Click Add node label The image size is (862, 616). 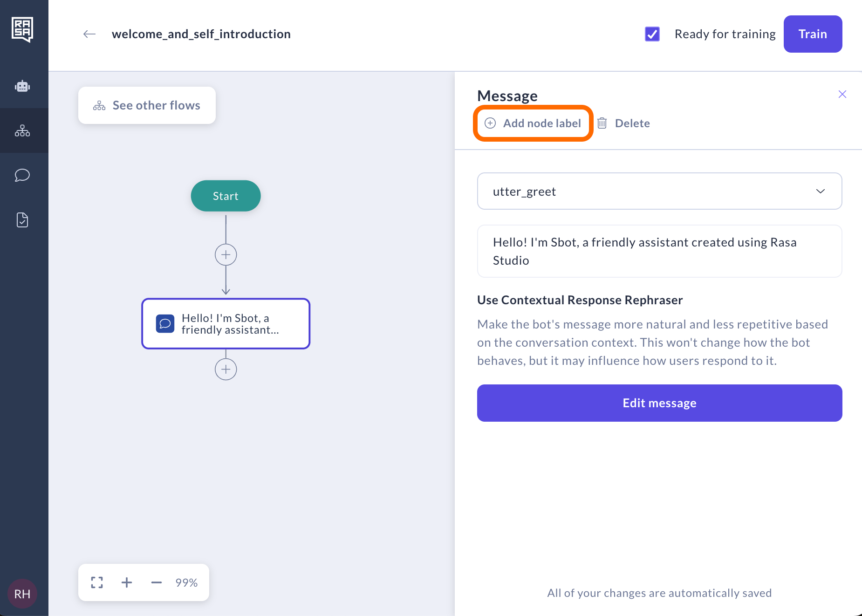click(533, 123)
